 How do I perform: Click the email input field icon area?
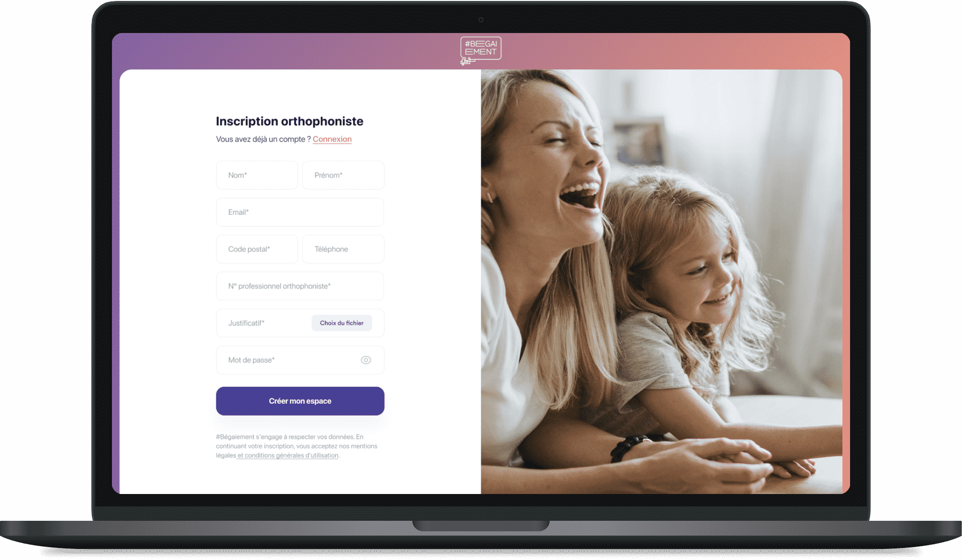click(299, 212)
